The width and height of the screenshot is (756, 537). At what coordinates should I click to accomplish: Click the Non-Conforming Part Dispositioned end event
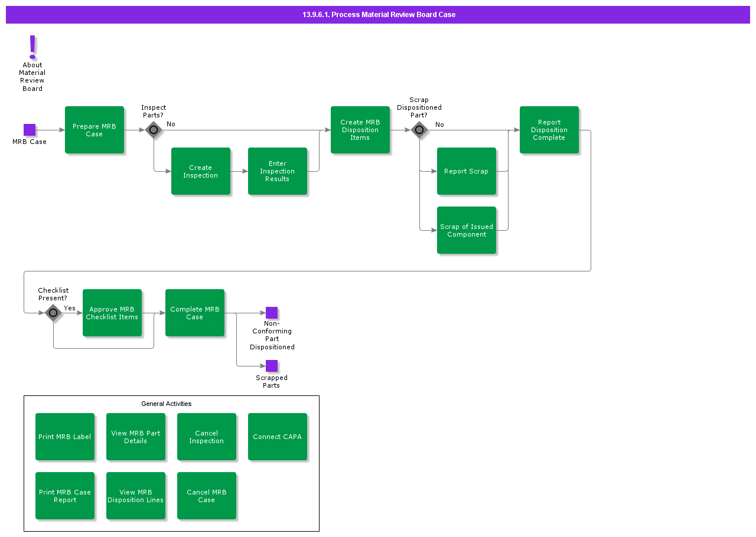pos(272,313)
